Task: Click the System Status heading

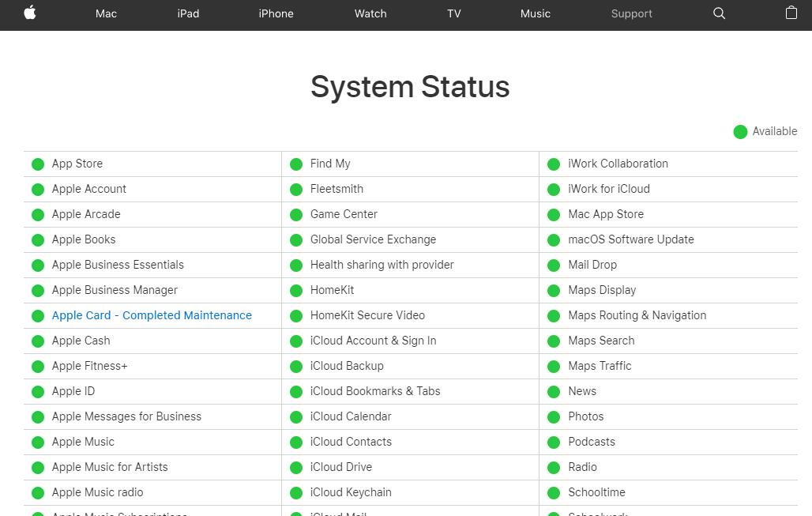Action: pyautogui.click(x=410, y=86)
